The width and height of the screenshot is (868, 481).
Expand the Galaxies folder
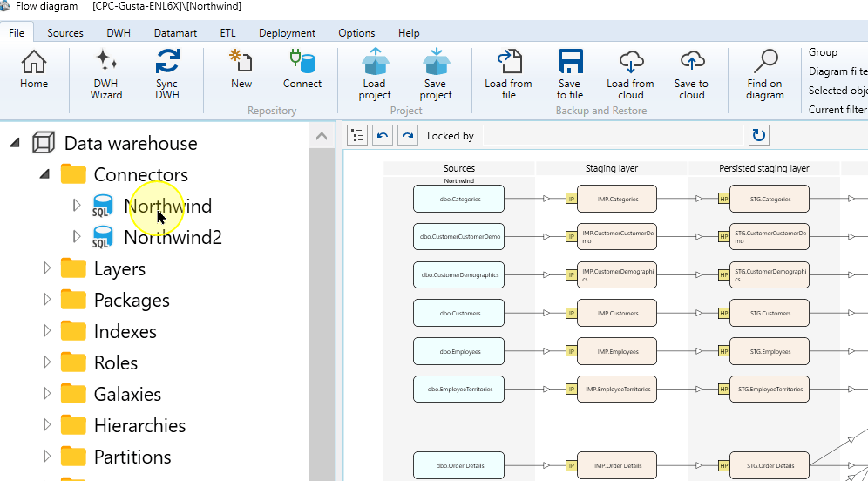point(46,394)
